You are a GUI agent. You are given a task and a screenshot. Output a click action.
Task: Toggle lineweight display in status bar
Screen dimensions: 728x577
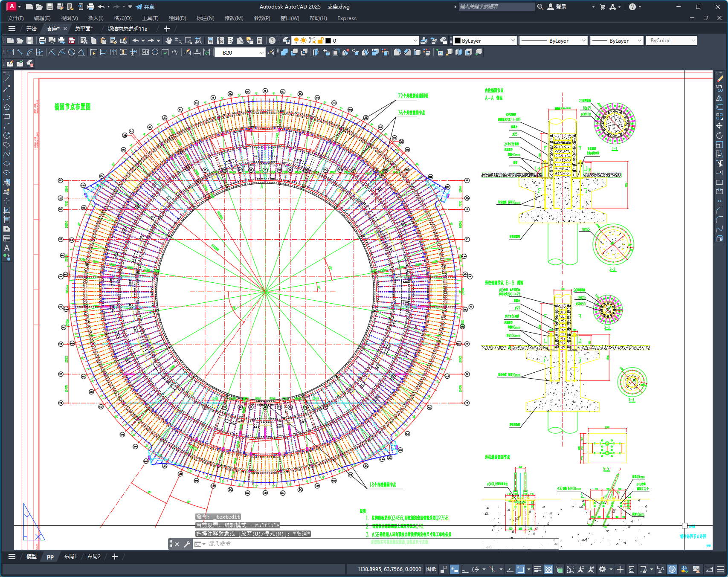(538, 569)
